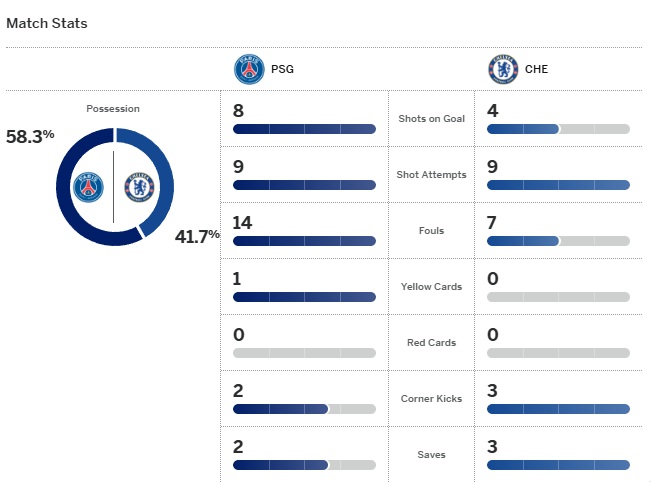Screen dimensions: 651x482
Task: Click Chelsea's Saves progress bar
Action: (x=558, y=465)
